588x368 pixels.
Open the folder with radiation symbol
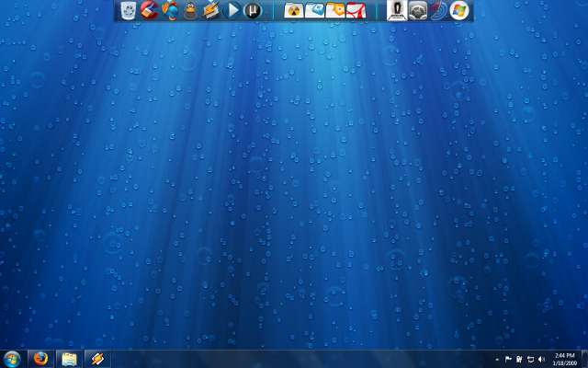[x=294, y=10]
